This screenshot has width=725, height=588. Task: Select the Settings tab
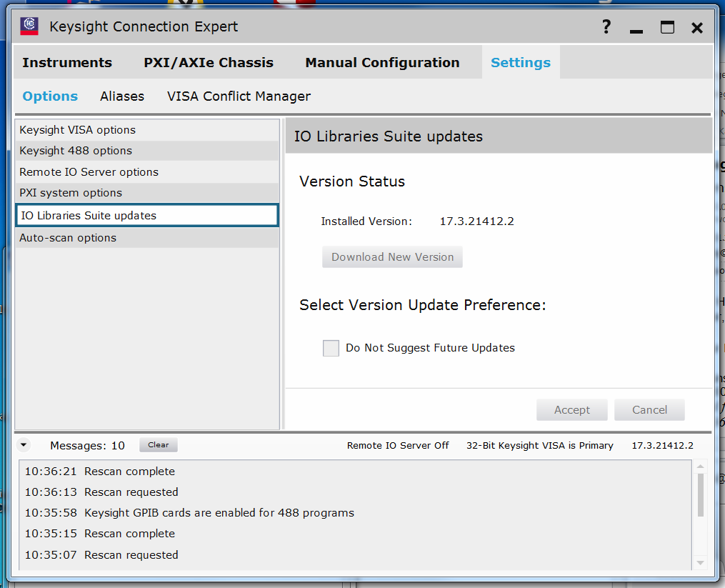(521, 63)
